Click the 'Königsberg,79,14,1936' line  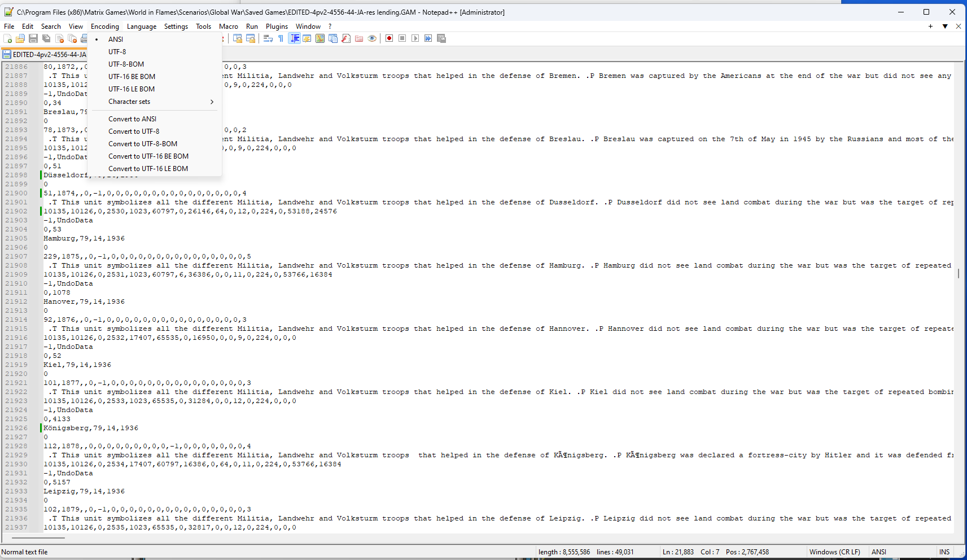point(91,428)
